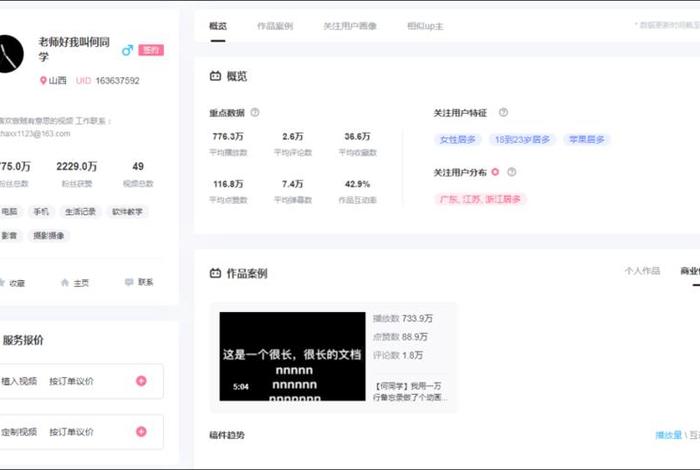Click the 36.6万 average favorites value

pos(357,136)
